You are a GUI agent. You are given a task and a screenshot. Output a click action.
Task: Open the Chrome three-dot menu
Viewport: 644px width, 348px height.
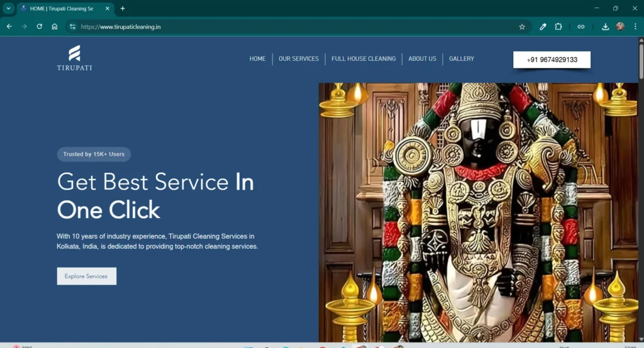tap(635, 26)
